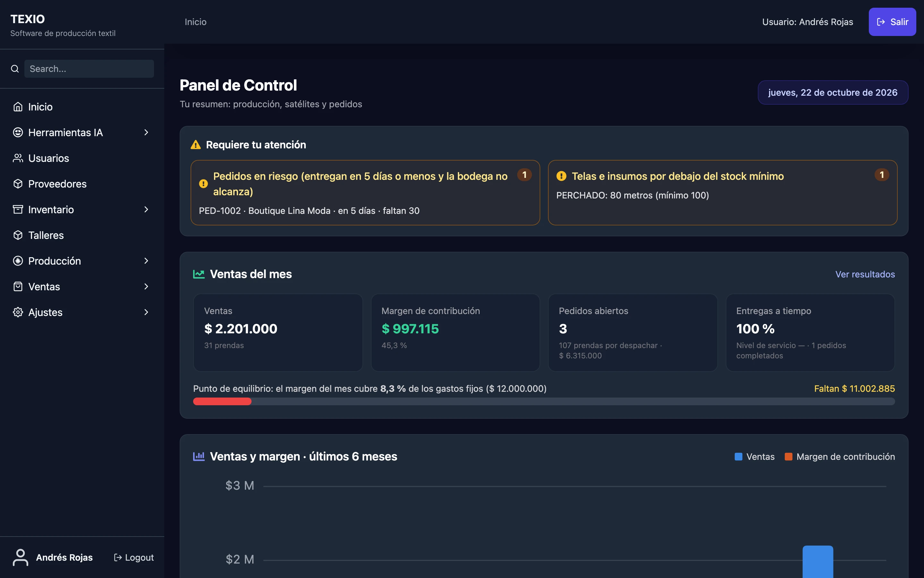The image size is (924, 578).
Task: Open the Pedidos en riesgo alert card
Action: [x=365, y=192]
